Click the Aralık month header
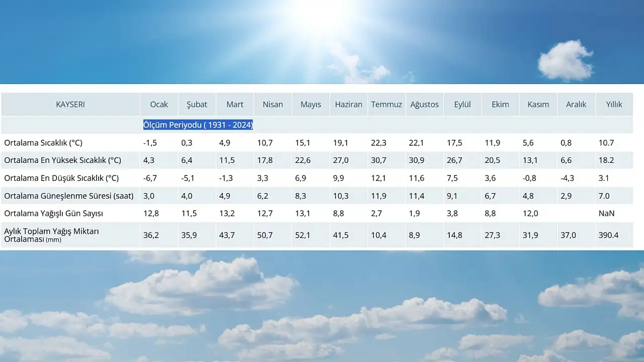Screen dimensions: 644x362 (x=576, y=105)
